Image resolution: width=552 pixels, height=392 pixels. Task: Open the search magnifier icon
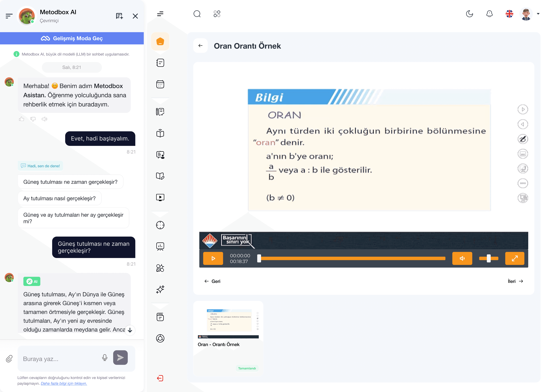(x=197, y=14)
